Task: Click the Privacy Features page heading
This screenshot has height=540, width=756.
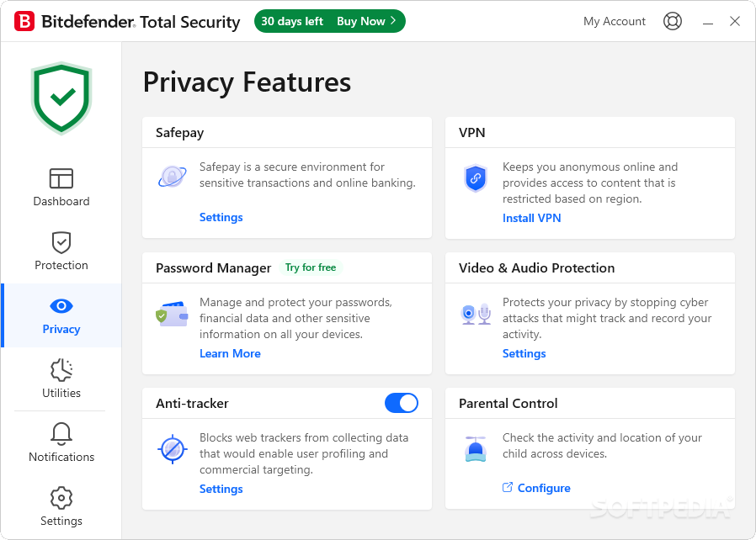Action: tap(247, 82)
